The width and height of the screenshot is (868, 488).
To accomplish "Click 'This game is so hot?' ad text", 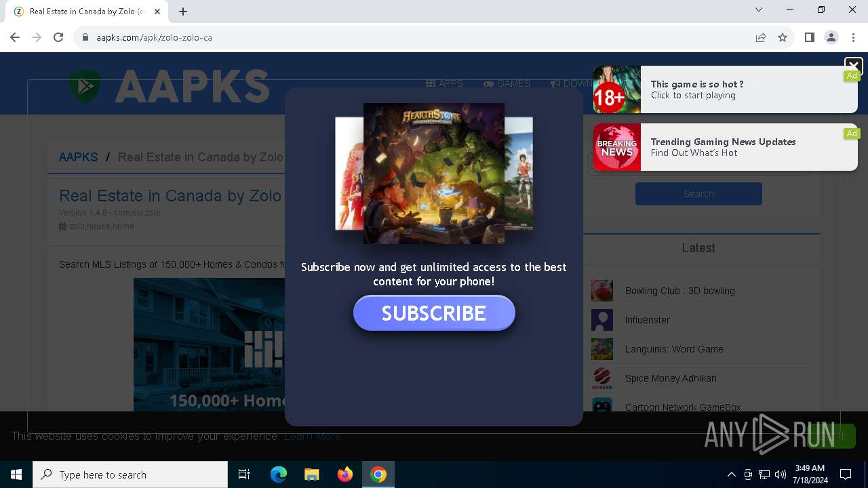I will click(x=697, y=84).
